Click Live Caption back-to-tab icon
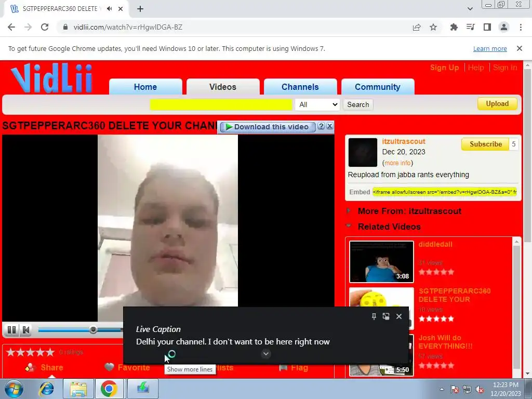The width and height of the screenshot is (532, 399). coord(386,316)
